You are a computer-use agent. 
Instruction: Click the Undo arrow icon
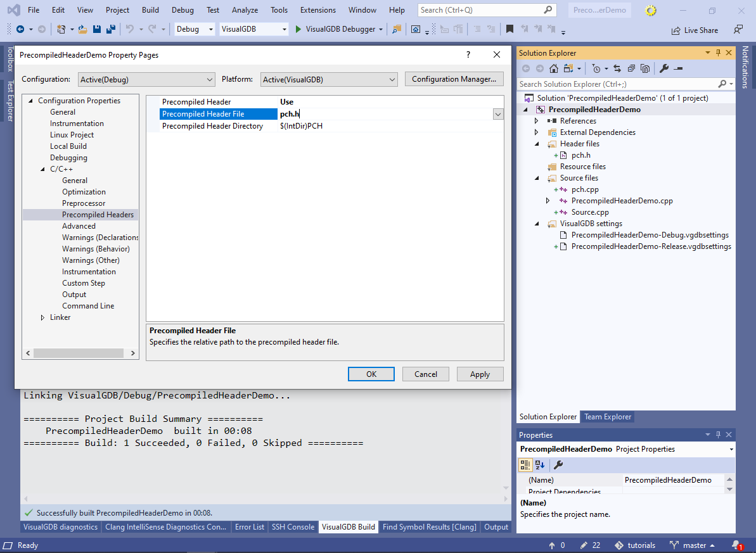tap(129, 29)
